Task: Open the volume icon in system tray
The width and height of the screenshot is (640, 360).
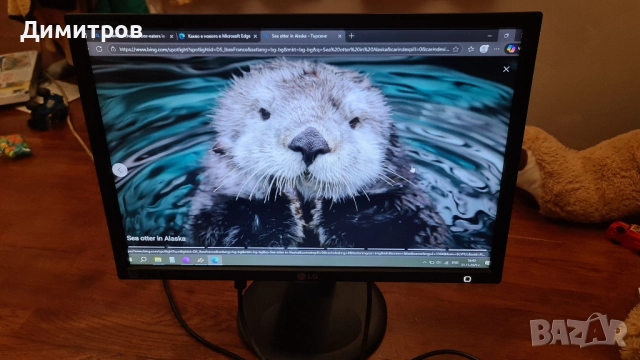Action: point(439,262)
